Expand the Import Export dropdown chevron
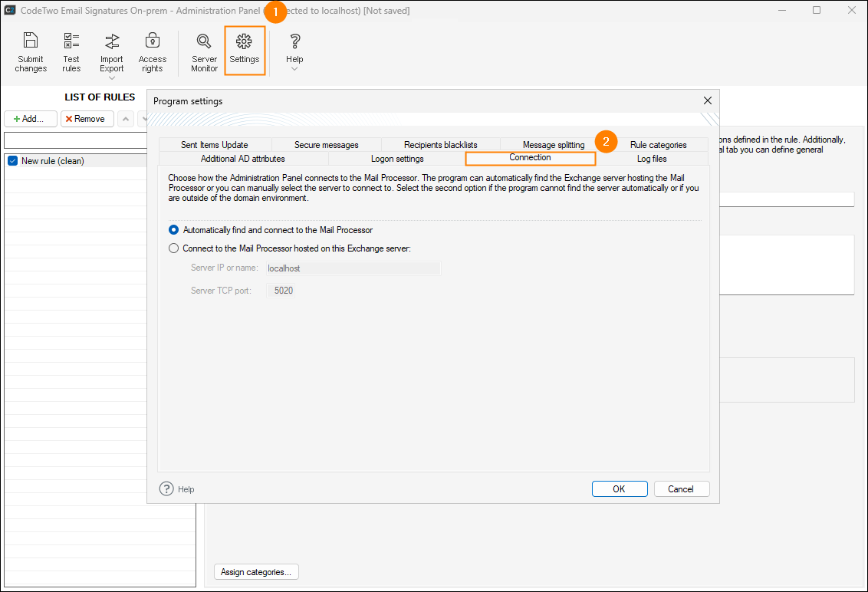The image size is (868, 592). click(x=112, y=78)
